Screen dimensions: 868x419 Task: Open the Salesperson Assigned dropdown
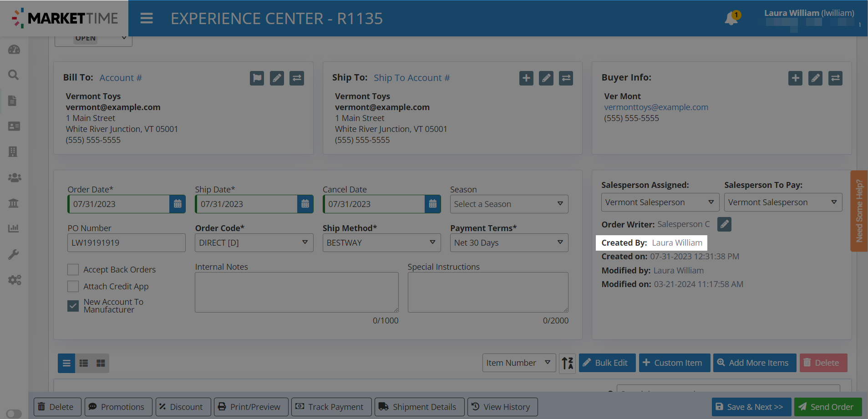[660, 202]
